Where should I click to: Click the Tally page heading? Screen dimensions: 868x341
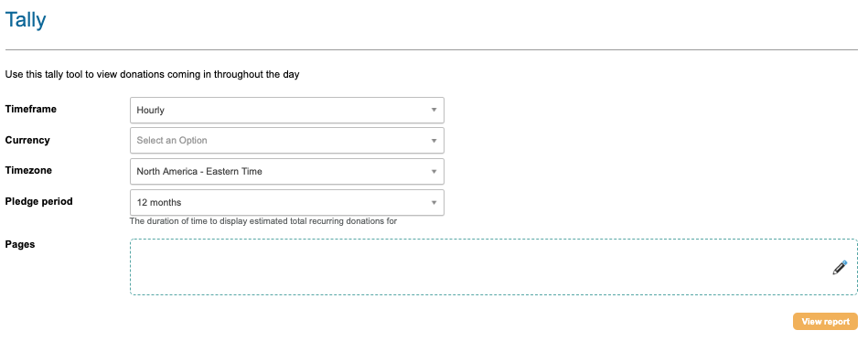coord(26,20)
